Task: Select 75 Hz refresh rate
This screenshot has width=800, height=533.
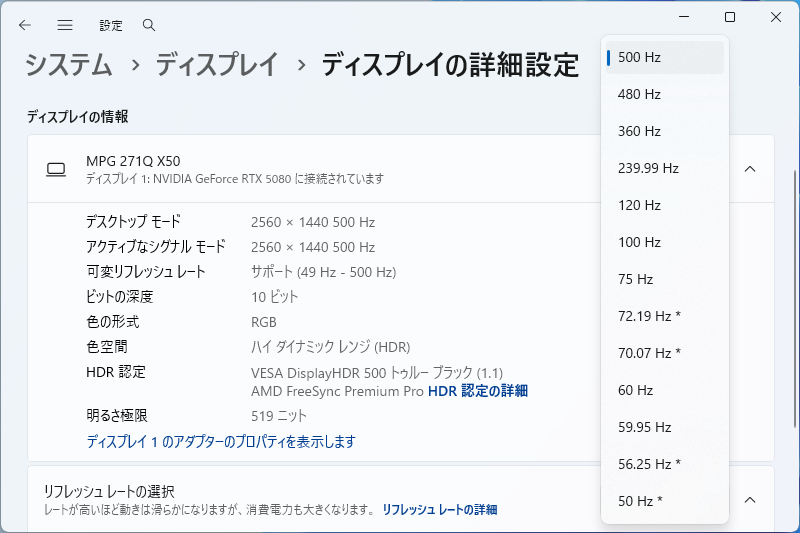Action: [665, 279]
